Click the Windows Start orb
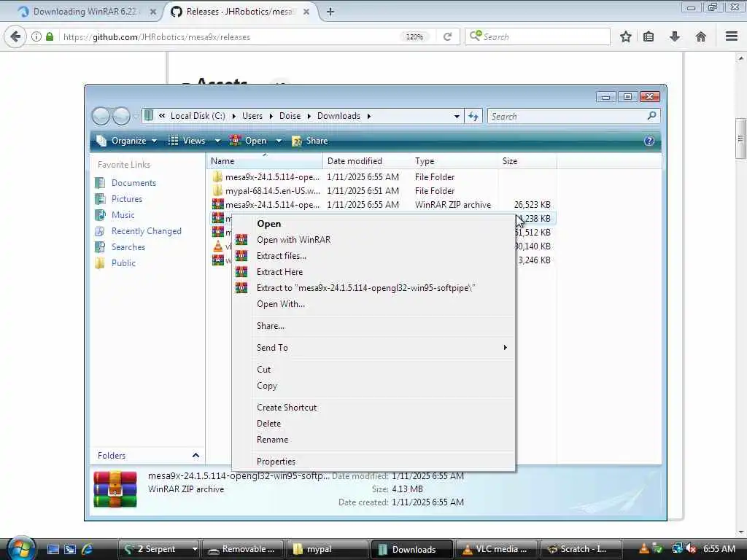The height and width of the screenshot is (560, 747). click(20, 548)
